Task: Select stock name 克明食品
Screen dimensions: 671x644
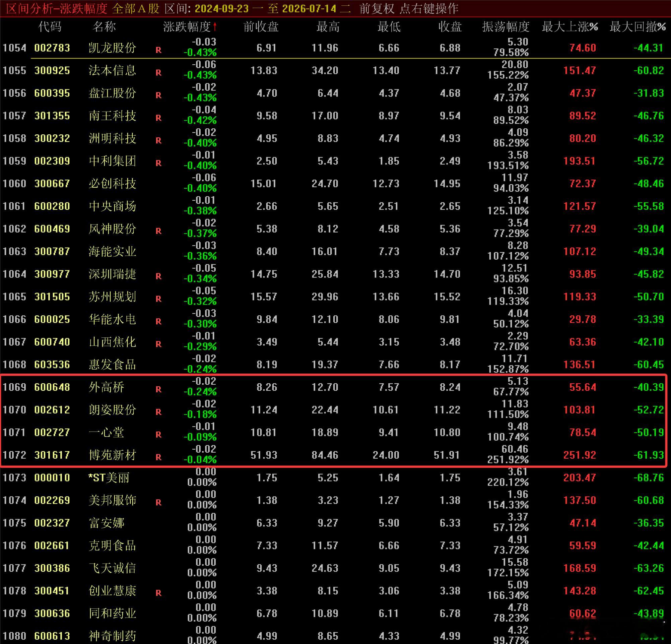Action: point(112,545)
